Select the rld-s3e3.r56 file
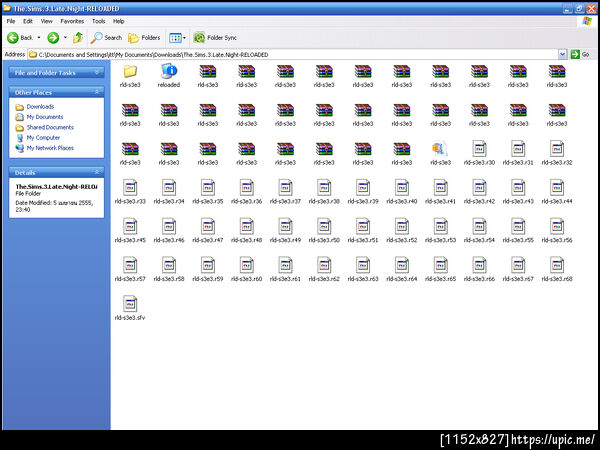The height and width of the screenshot is (450, 600). (x=557, y=231)
